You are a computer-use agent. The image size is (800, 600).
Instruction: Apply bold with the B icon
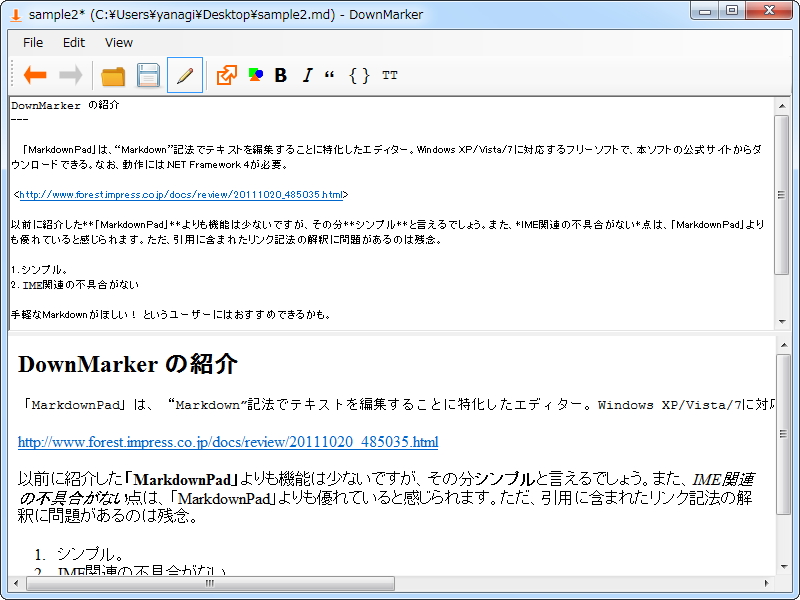tap(281, 75)
